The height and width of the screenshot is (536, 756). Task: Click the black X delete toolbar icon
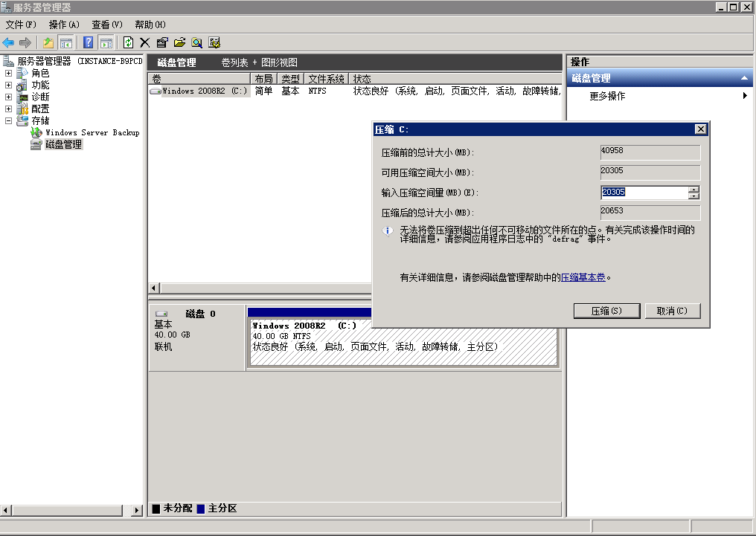[145, 43]
